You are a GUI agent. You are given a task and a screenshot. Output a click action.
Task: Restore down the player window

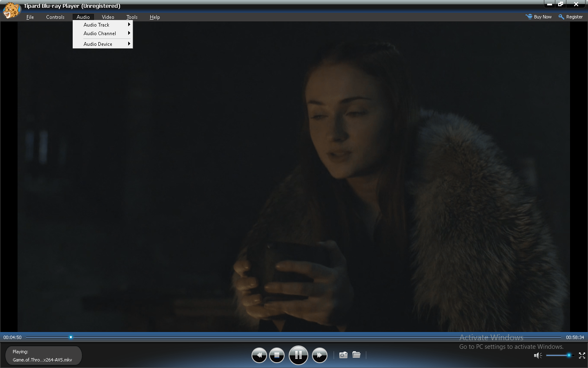(561, 4)
